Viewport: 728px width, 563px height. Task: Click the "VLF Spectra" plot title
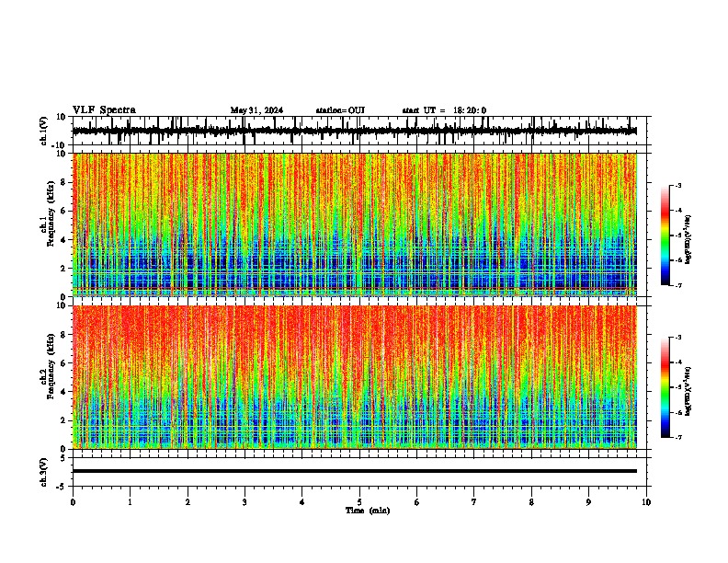pyautogui.click(x=104, y=110)
